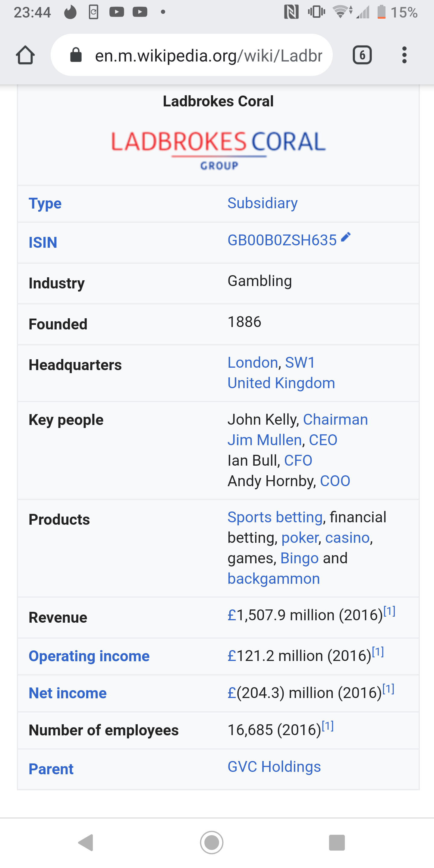This screenshot has height=868, width=434.
Task: Open the Jim Mullen article link
Action: (265, 440)
